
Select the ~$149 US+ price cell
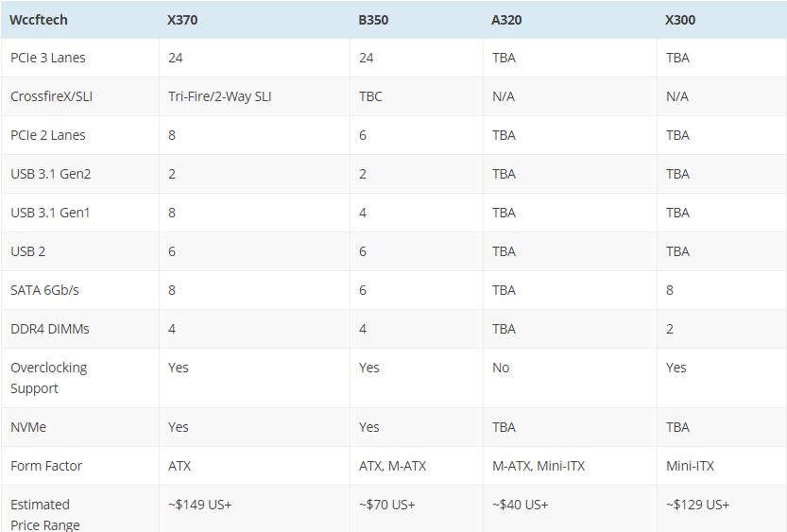(x=199, y=505)
